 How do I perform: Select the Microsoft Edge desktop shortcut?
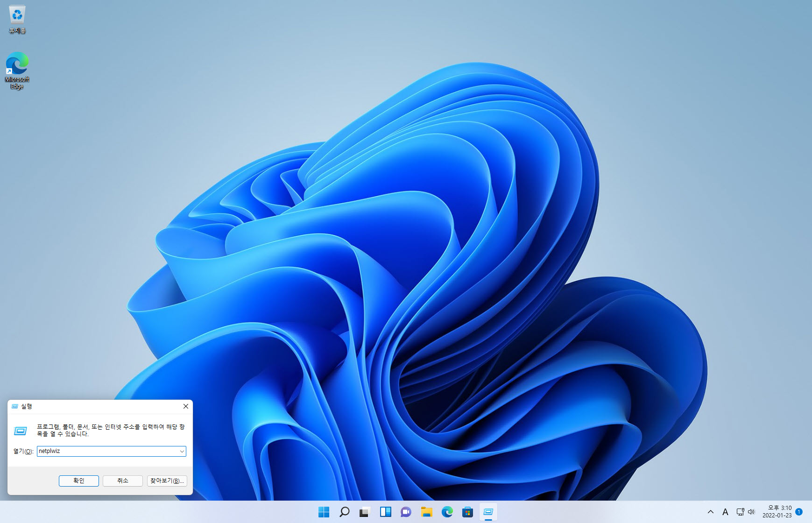click(x=17, y=71)
